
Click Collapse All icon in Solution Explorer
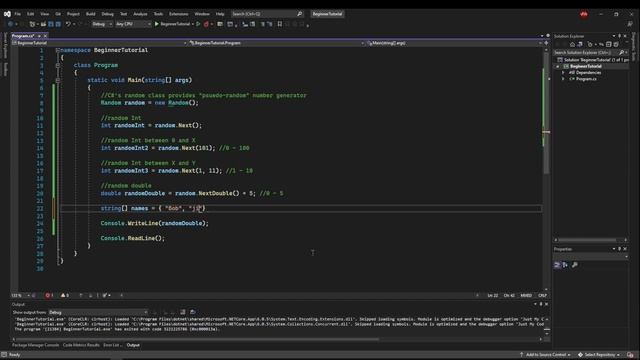(x=609, y=44)
